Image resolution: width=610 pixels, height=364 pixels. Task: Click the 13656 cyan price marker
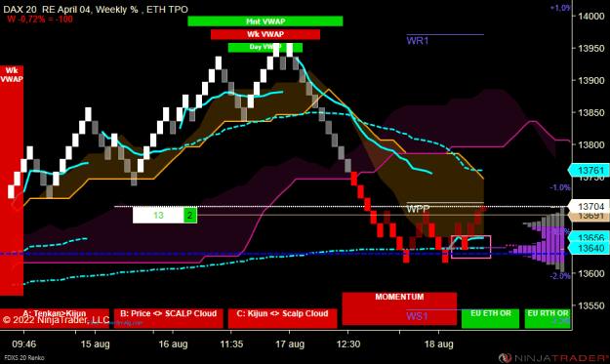coord(589,237)
